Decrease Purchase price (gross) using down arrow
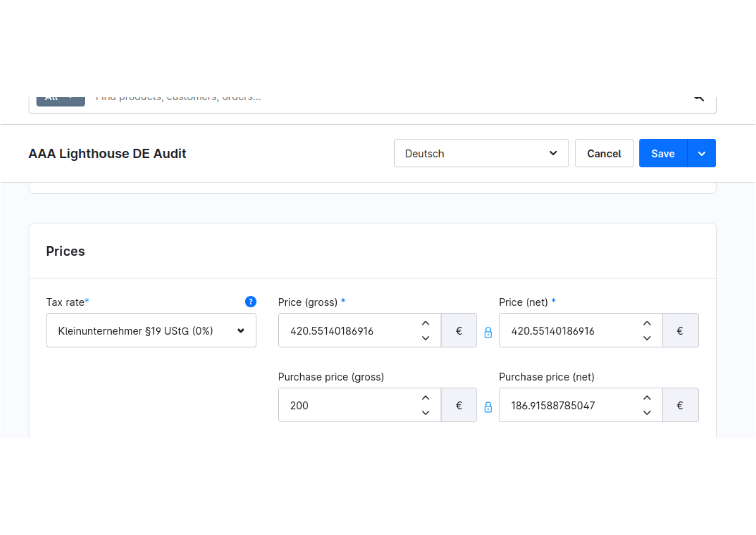The image size is (756, 535). coord(425,413)
